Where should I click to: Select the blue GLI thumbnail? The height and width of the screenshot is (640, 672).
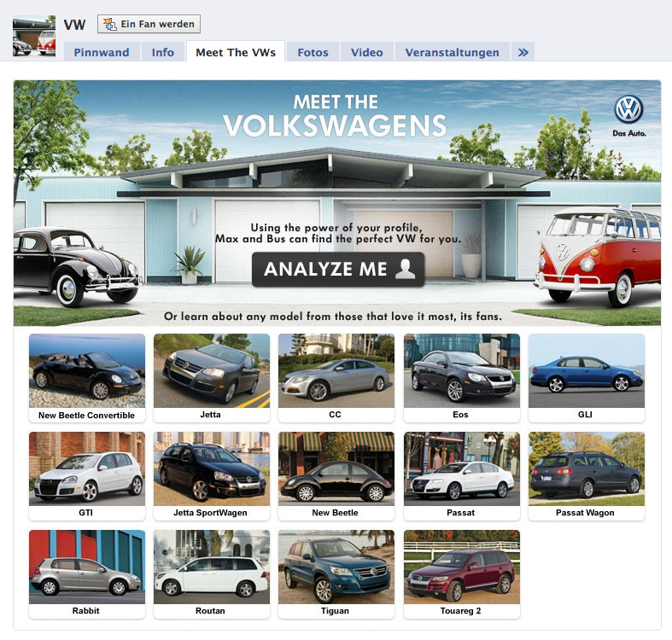586,370
